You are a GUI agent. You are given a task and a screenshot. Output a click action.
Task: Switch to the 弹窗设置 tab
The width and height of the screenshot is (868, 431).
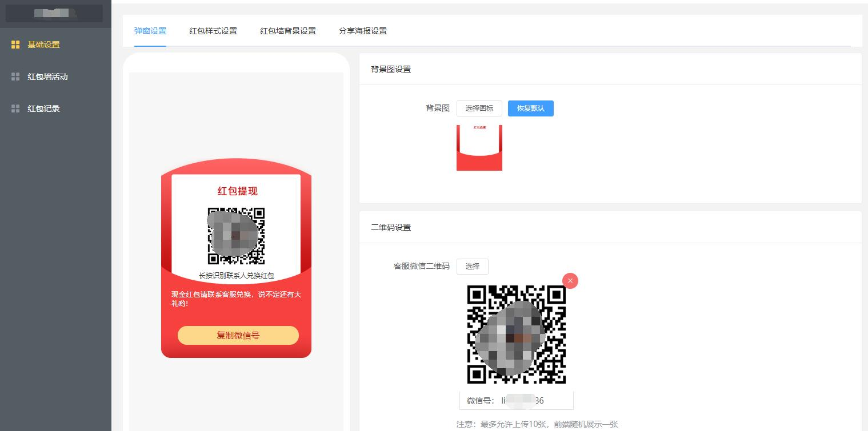(x=150, y=31)
